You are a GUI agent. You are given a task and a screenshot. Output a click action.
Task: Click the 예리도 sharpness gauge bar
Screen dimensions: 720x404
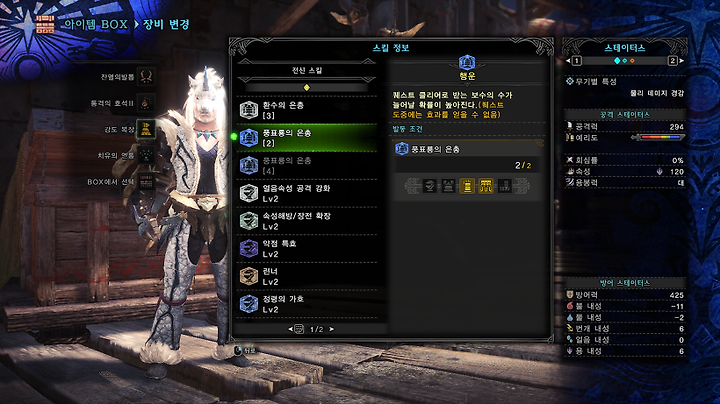(658, 137)
